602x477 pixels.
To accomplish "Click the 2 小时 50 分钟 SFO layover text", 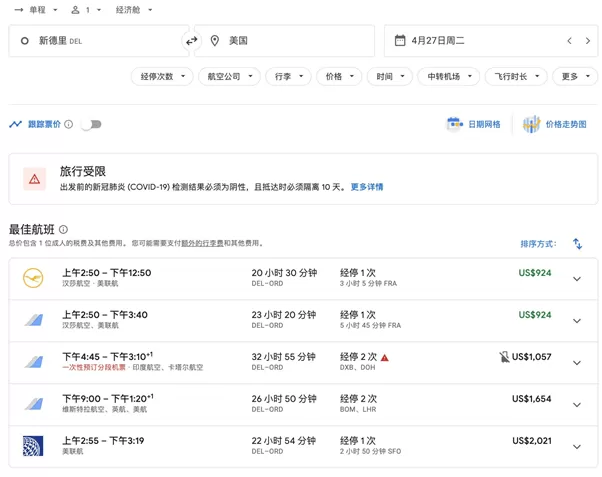I will coord(370,451).
